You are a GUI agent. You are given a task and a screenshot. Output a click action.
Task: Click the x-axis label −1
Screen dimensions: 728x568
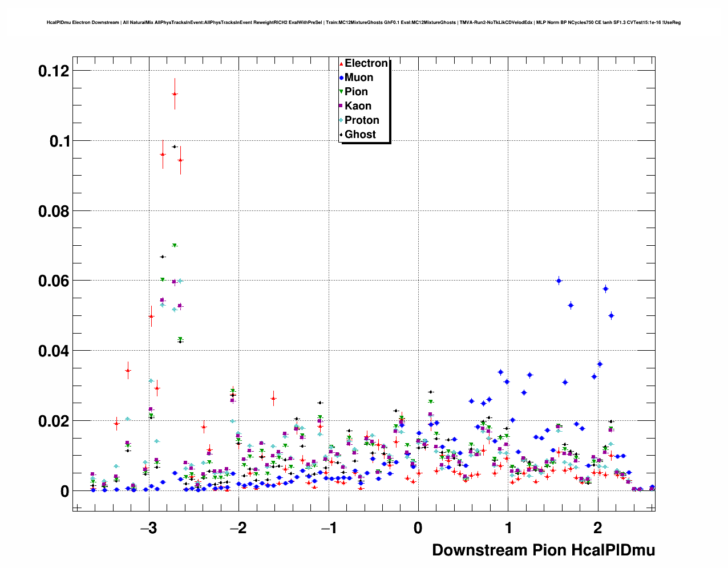[328, 528]
